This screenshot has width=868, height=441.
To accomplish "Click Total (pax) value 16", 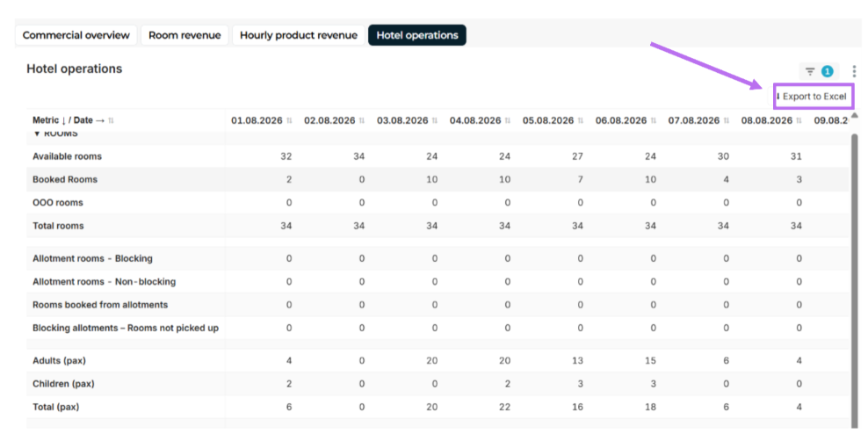I will click(577, 408).
